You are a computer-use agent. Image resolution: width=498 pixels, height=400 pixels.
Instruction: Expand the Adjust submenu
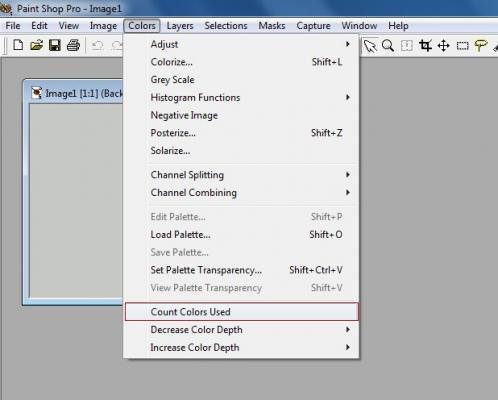(242, 44)
